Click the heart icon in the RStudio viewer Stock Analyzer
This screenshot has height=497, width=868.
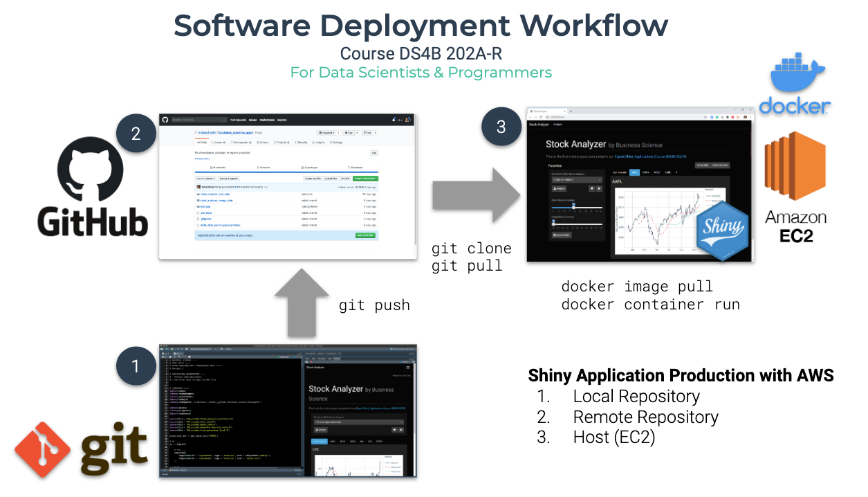coord(395,429)
